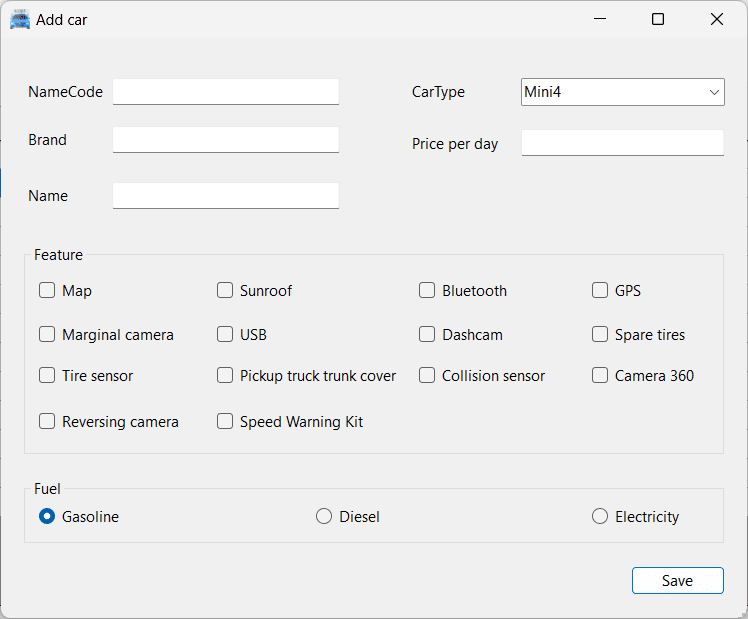Click the Name text box
The width and height of the screenshot is (748, 619).
(x=226, y=196)
